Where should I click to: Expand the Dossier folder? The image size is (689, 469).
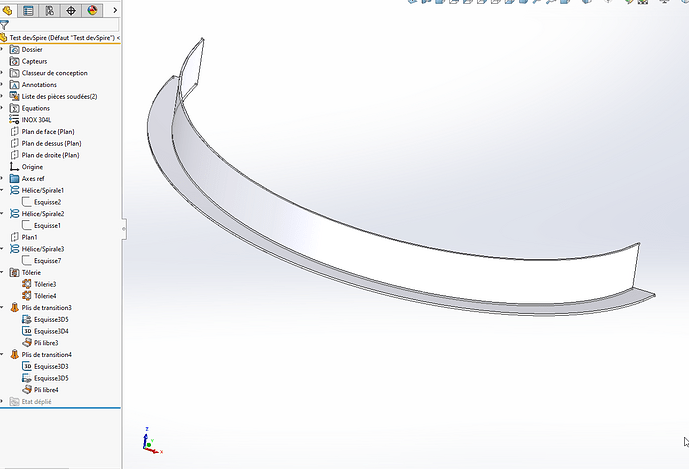pyautogui.click(x=3, y=49)
